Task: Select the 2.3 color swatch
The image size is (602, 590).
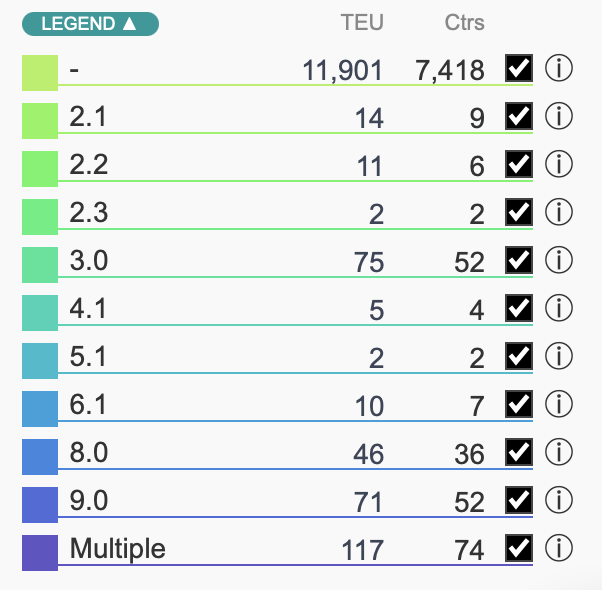Action: (x=40, y=214)
